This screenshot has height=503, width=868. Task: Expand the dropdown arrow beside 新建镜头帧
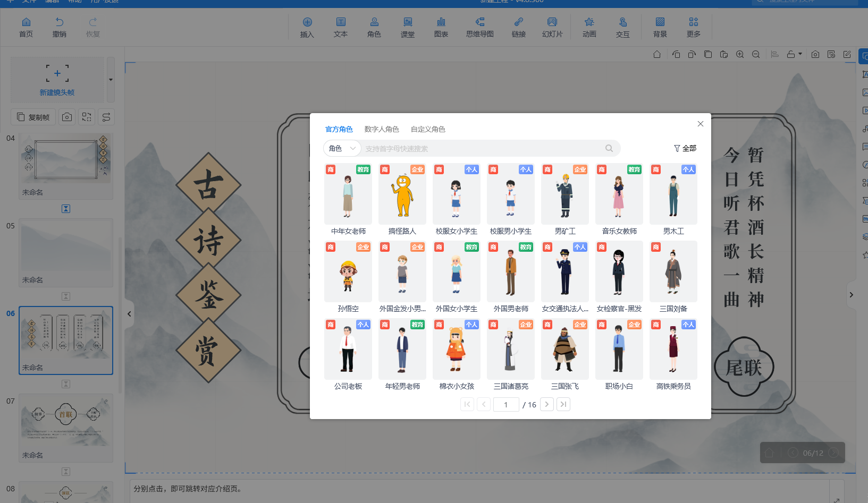(x=111, y=80)
